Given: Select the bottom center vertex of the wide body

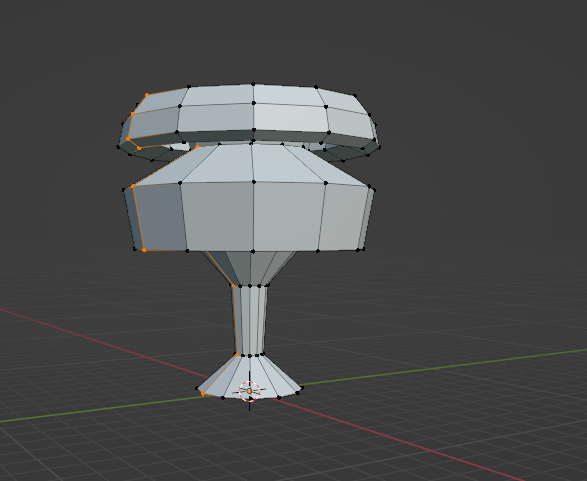Looking at the screenshot, I should (253, 251).
